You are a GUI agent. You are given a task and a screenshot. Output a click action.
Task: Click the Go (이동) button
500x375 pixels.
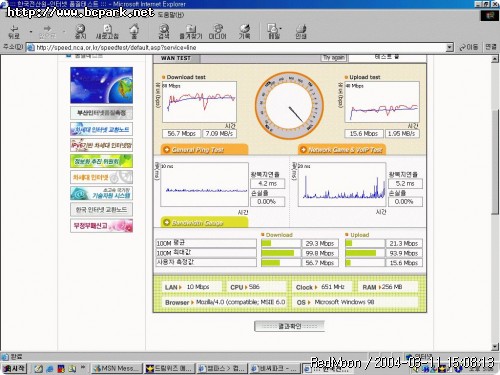[468, 47]
